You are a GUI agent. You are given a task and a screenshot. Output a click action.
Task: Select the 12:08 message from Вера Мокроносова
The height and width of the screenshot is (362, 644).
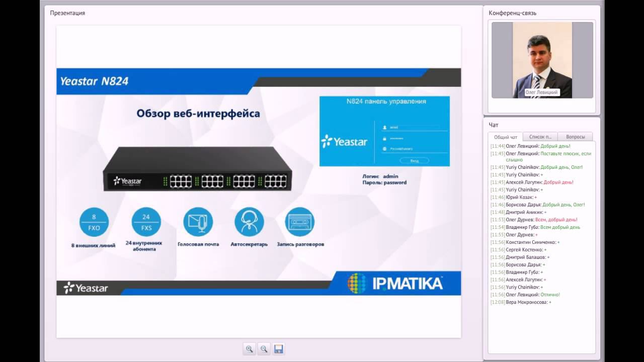(x=521, y=302)
